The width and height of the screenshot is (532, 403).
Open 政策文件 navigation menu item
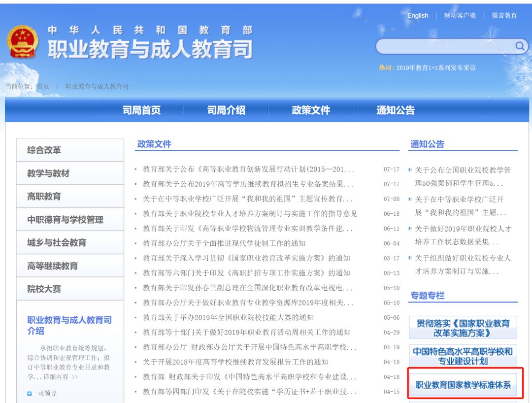coord(311,110)
